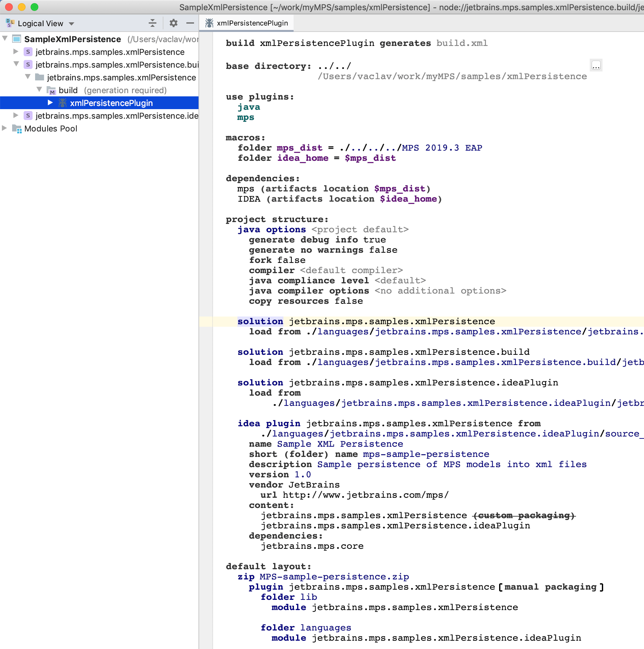
Task: Click the SampleXmlPersistence project icon
Action: pyautogui.click(x=17, y=39)
